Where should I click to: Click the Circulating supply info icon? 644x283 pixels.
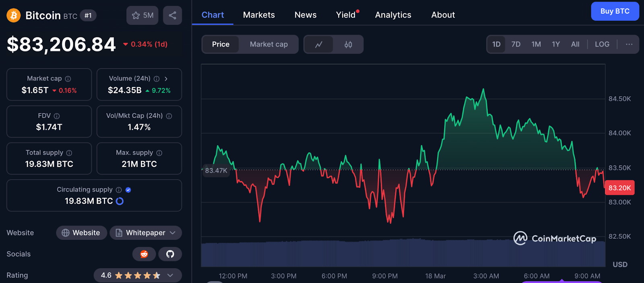(119, 190)
